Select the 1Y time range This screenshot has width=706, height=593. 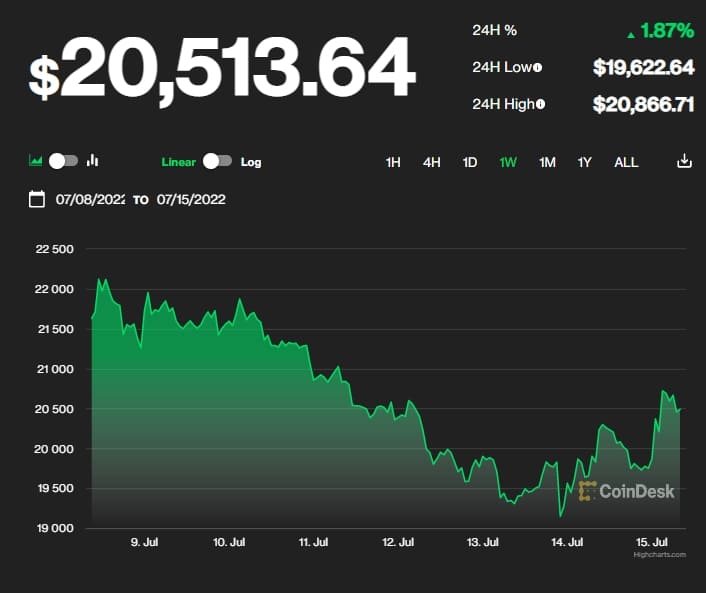coord(584,162)
